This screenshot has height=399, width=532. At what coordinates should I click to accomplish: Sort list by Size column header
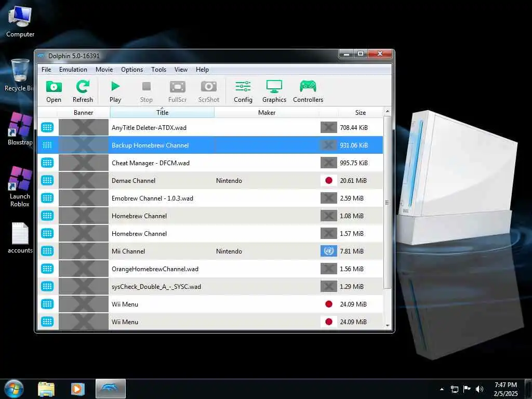pyautogui.click(x=361, y=112)
